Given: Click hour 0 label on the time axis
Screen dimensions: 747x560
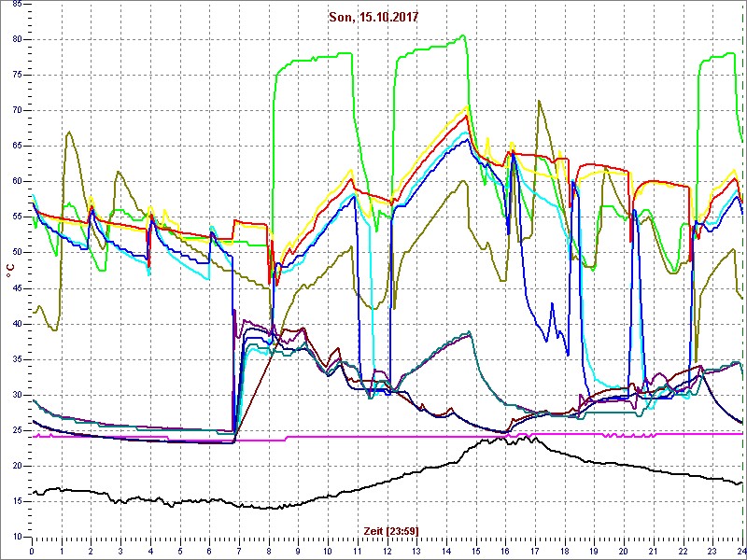Looking at the screenshot, I should [32, 552].
